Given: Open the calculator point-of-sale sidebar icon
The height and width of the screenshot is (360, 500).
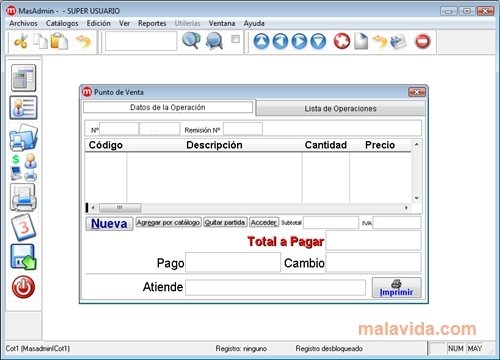Looking at the screenshot, I should (x=23, y=78).
